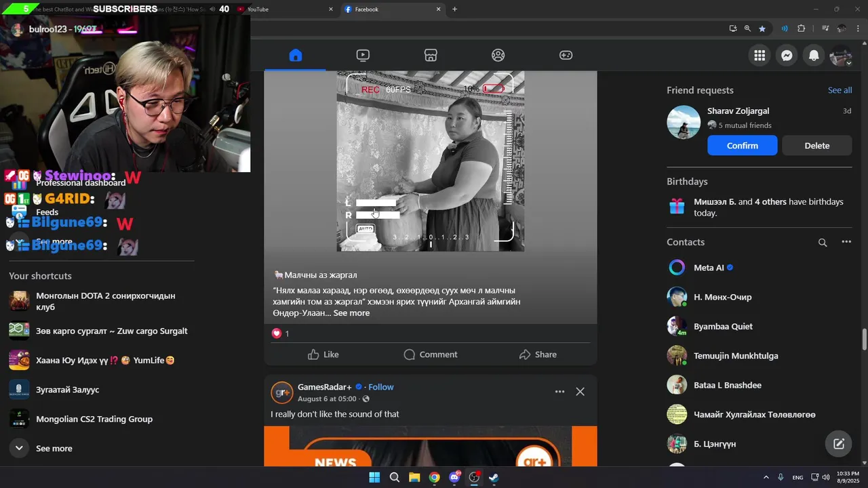The height and width of the screenshot is (488, 868).
Task: Open the Messenger icon
Action: click(x=787, y=56)
